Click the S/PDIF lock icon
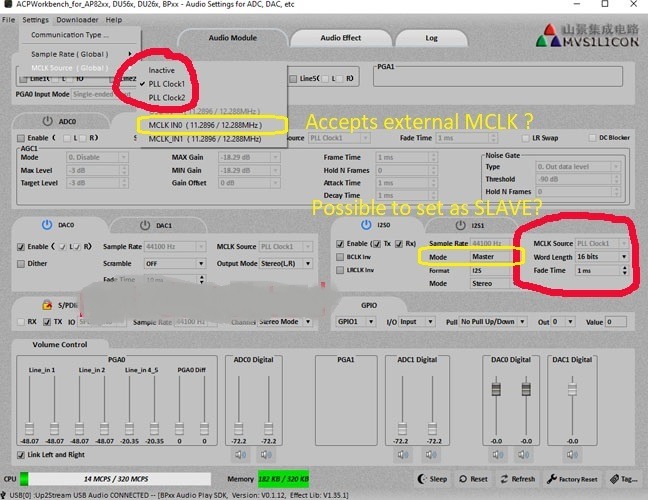 tap(47, 305)
